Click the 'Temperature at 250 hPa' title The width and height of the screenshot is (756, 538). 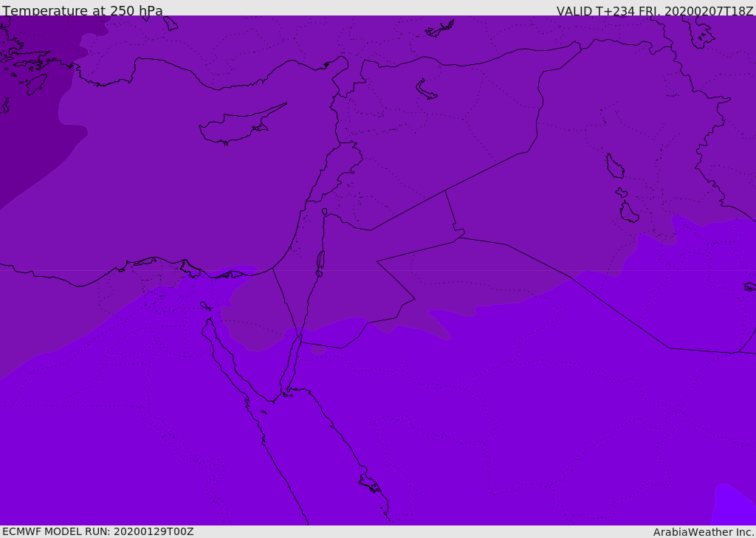(83, 10)
